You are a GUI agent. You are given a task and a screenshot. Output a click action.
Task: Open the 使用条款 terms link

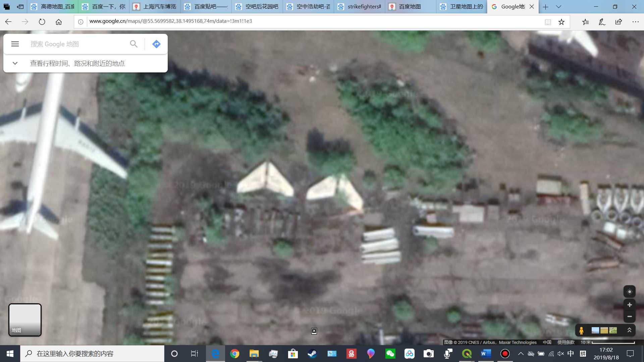(566, 342)
